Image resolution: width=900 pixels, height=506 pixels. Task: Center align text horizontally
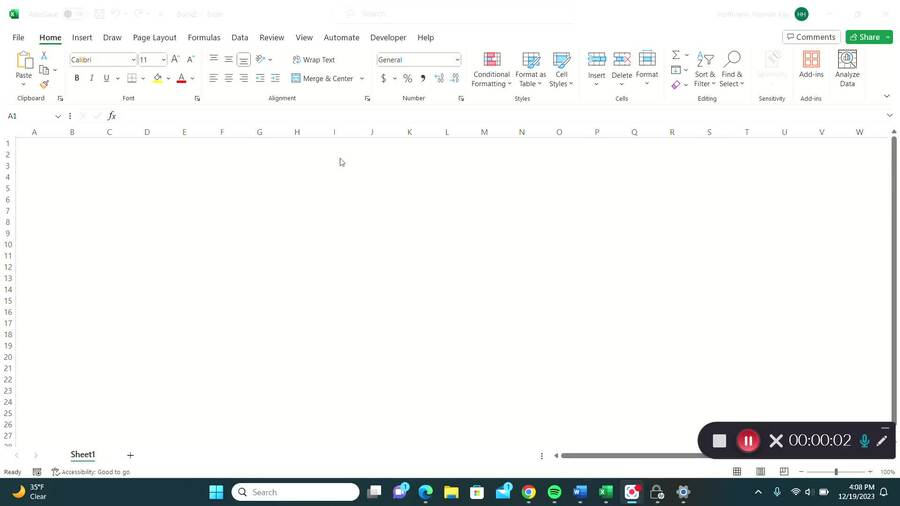(228, 78)
